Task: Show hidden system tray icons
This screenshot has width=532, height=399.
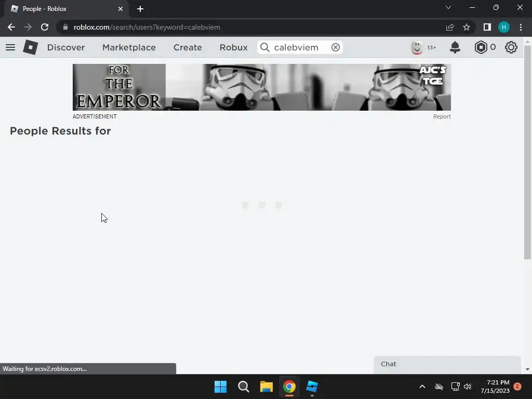Action: [422, 387]
